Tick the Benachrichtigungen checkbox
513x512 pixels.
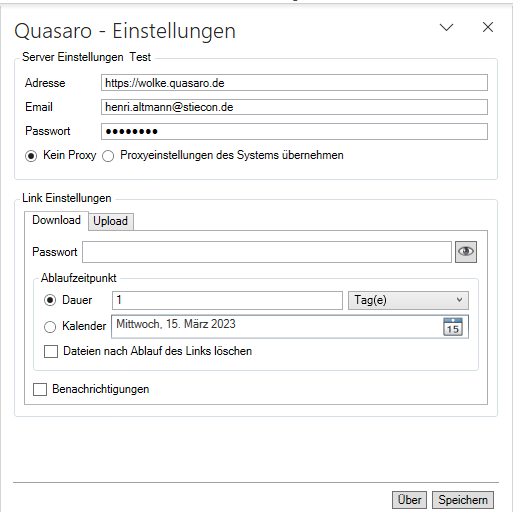[40, 389]
